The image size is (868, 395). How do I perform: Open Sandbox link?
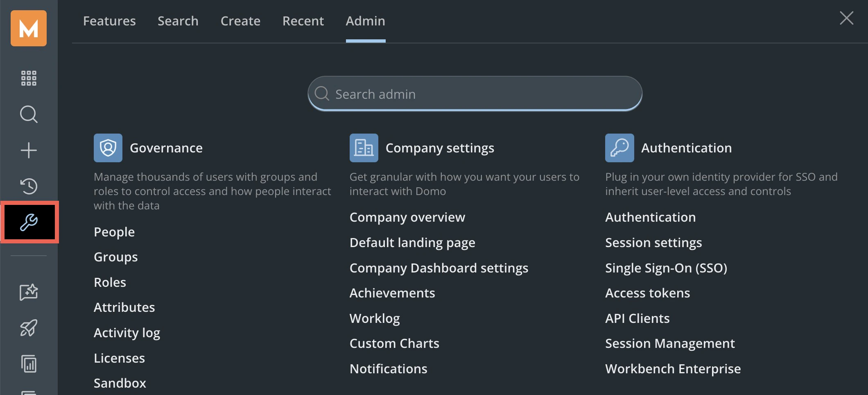pos(120,383)
